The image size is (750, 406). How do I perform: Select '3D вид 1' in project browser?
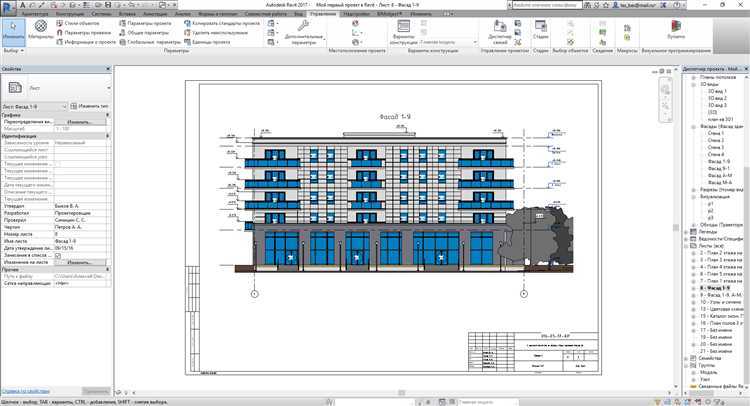pyautogui.click(x=717, y=91)
